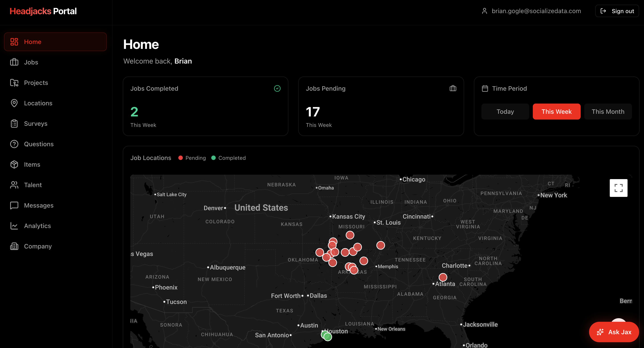This screenshot has width=644, height=348.
Task: Click the sign out arrow icon
Action: pos(603,11)
